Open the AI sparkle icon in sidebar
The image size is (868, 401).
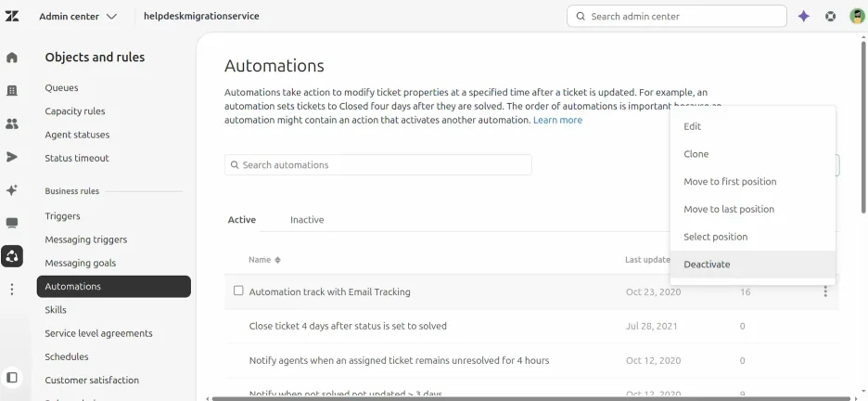[x=12, y=190]
